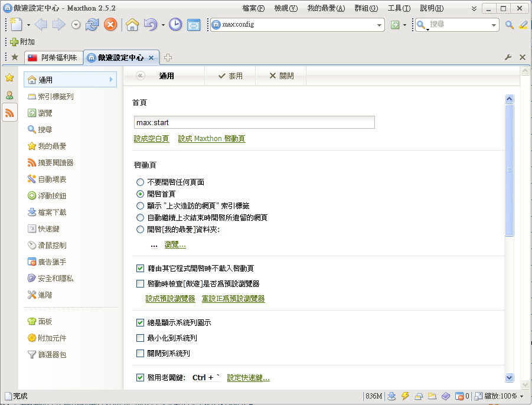Open the search engine dropdown
Viewport: 532px width, 405px height.
pos(494,25)
